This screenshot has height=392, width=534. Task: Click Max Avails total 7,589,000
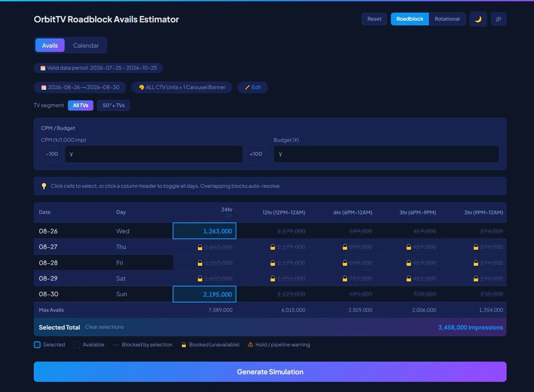[x=220, y=310]
